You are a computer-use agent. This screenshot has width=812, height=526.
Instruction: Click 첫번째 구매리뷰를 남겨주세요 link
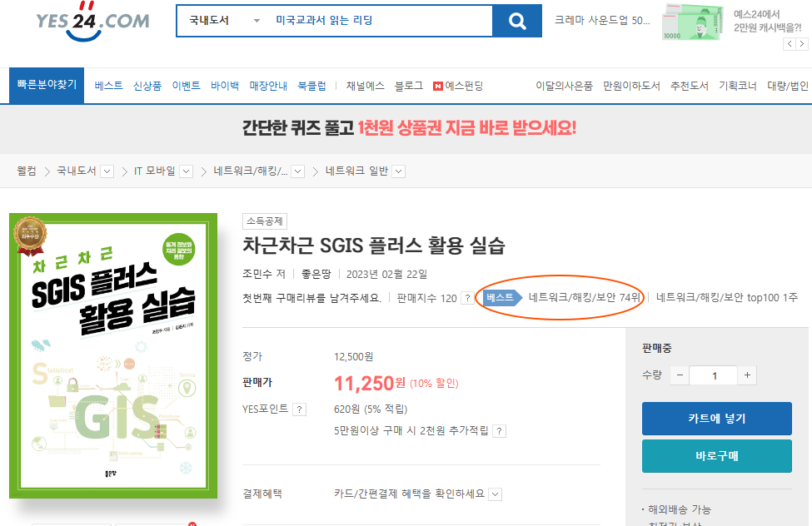pos(311,298)
